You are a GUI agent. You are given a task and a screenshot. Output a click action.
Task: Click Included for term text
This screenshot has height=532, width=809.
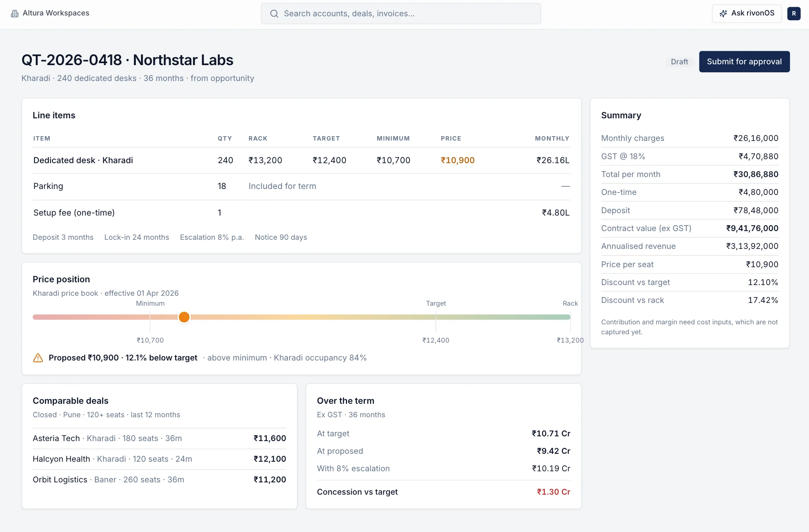(282, 186)
